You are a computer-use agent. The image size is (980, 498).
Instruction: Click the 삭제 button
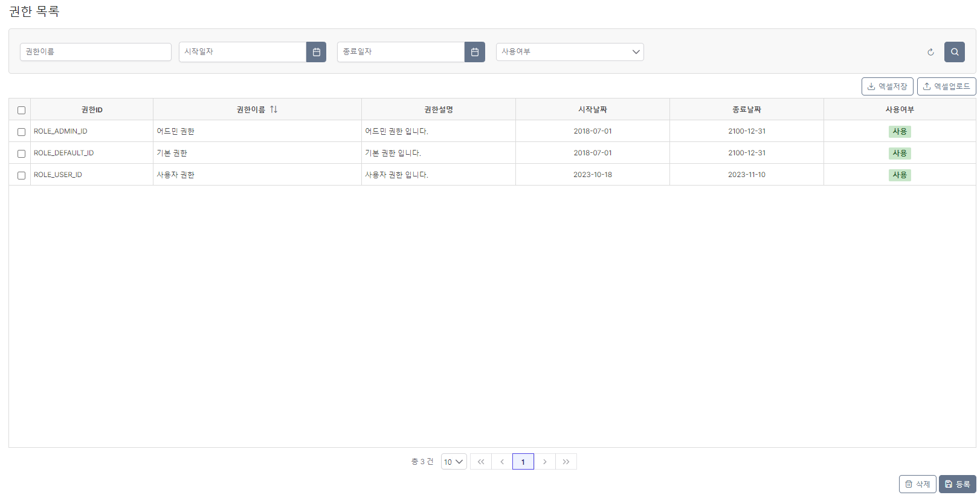pos(917,484)
